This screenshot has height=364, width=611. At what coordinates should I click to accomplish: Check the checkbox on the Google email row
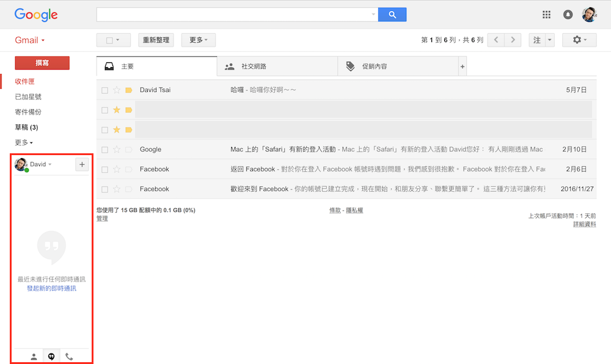pyautogui.click(x=104, y=149)
